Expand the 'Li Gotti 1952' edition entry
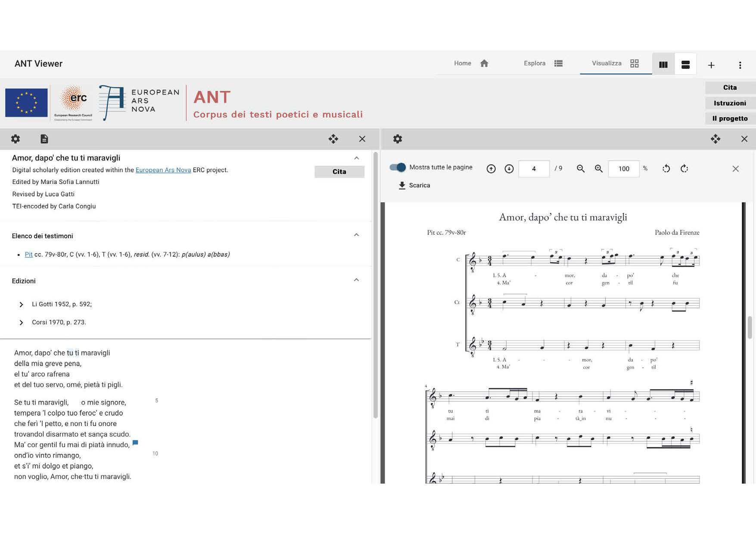 coord(22,304)
